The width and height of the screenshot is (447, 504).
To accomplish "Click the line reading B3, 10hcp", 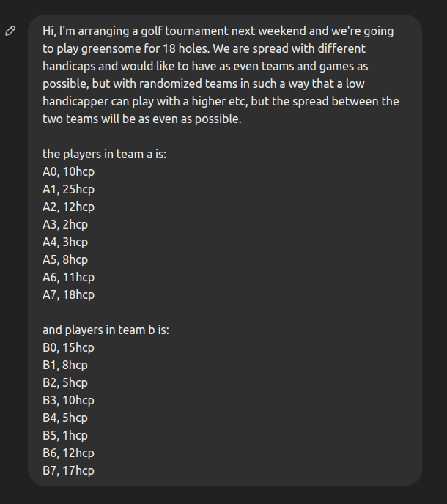I will [x=68, y=400].
